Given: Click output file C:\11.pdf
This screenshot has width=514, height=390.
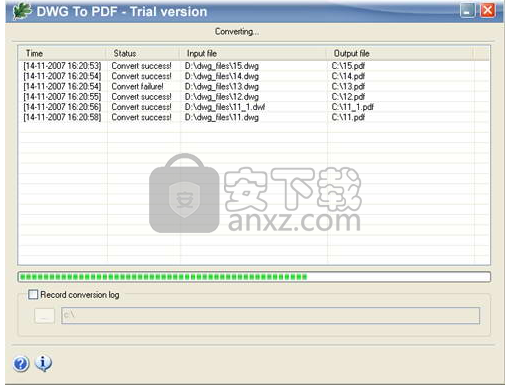Looking at the screenshot, I should coord(348,117).
